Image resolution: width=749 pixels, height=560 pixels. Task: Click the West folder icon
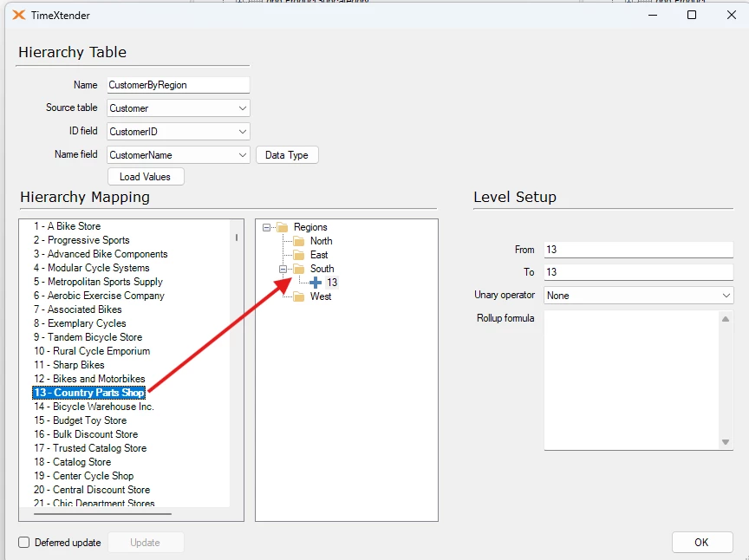[x=299, y=296]
